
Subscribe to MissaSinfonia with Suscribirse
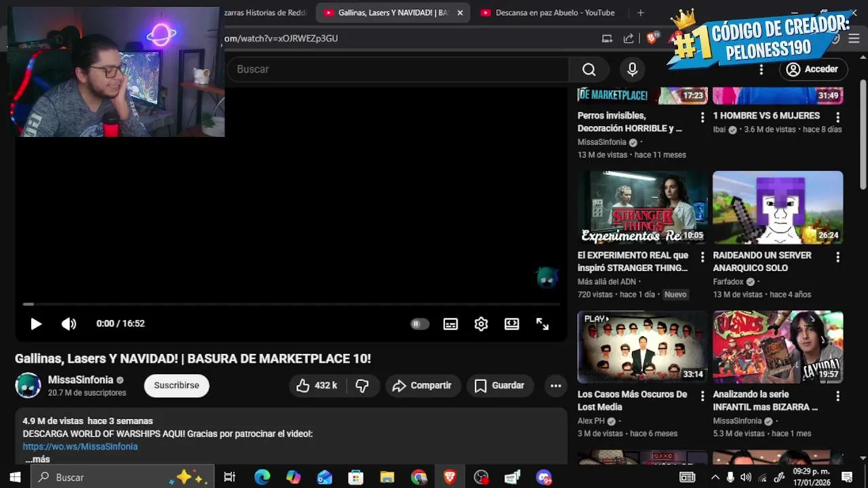tap(176, 386)
